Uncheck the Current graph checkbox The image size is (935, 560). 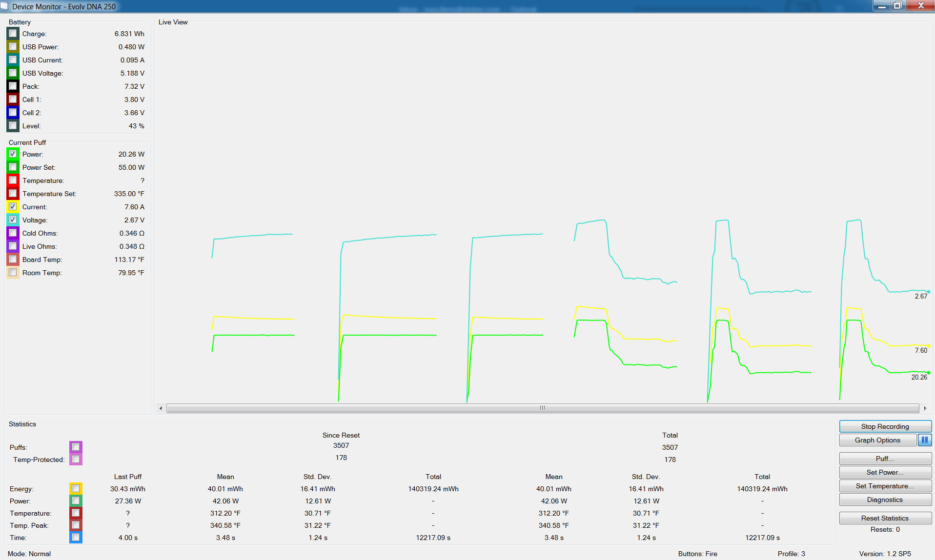coord(13,207)
